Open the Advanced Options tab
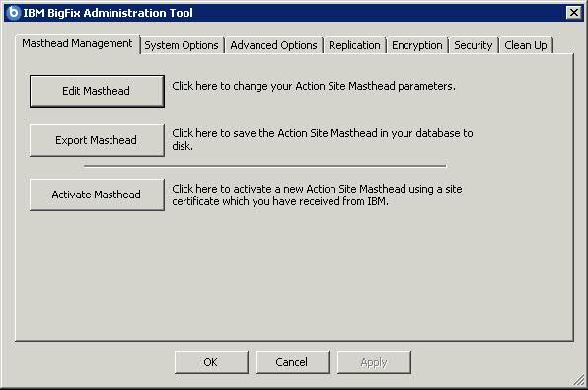This screenshot has width=588, height=390. coord(273,45)
